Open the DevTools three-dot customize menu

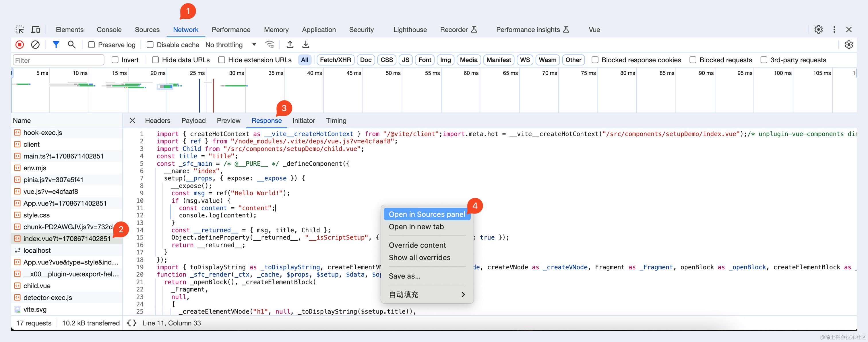pyautogui.click(x=834, y=30)
